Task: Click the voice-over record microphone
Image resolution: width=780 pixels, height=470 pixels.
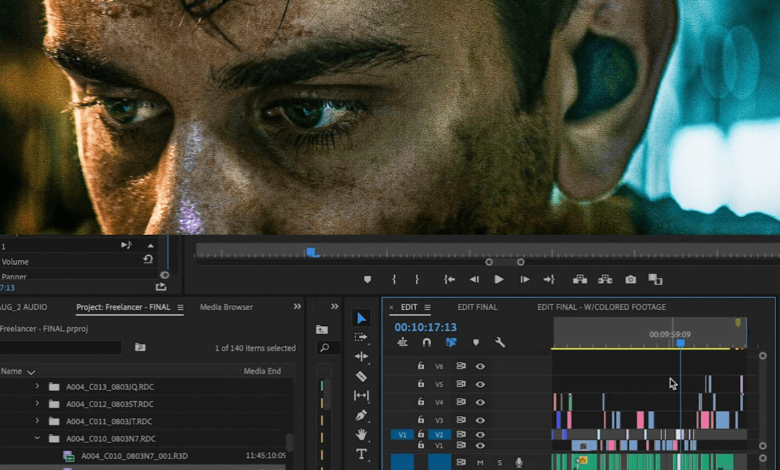Action: tap(519, 463)
